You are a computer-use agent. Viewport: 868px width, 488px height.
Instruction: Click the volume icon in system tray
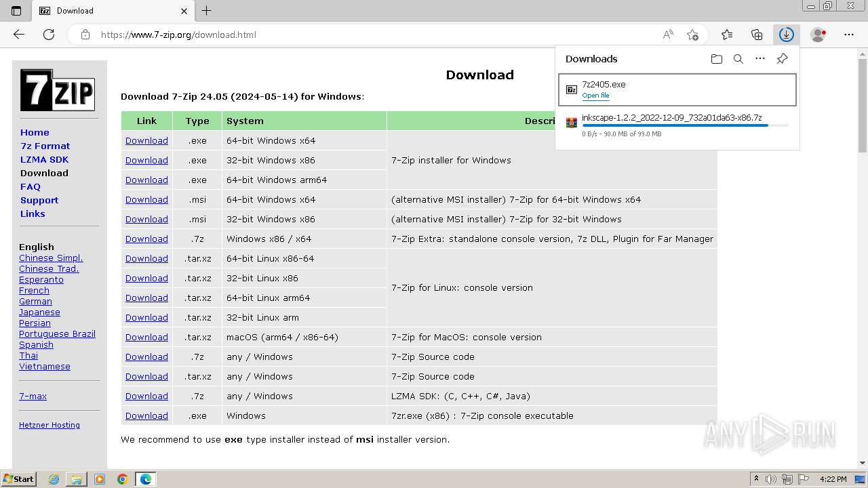(x=771, y=479)
